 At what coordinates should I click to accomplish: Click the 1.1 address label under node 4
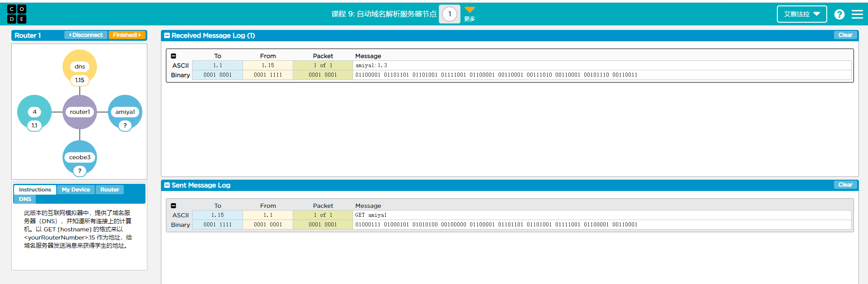click(x=34, y=126)
